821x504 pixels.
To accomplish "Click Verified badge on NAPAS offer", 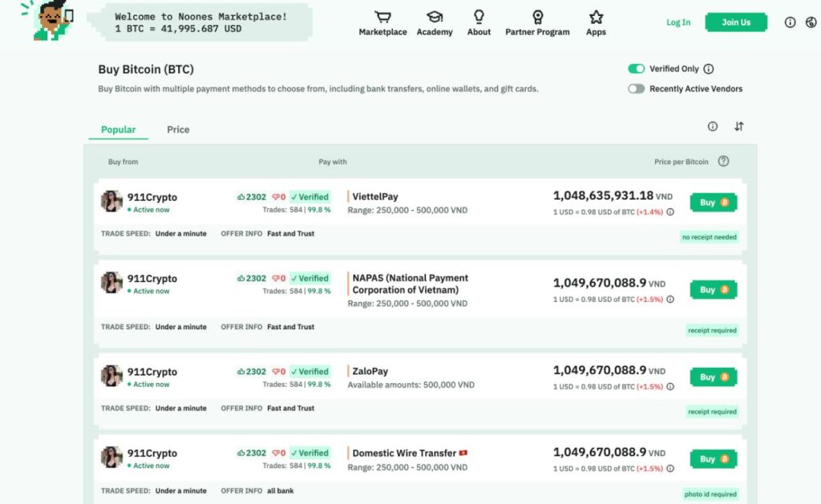I will pos(310,278).
